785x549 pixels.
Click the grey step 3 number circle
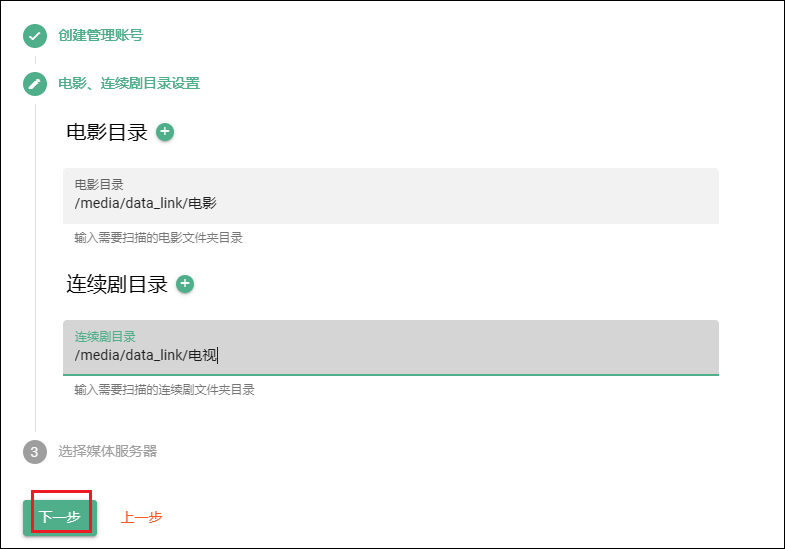point(35,452)
